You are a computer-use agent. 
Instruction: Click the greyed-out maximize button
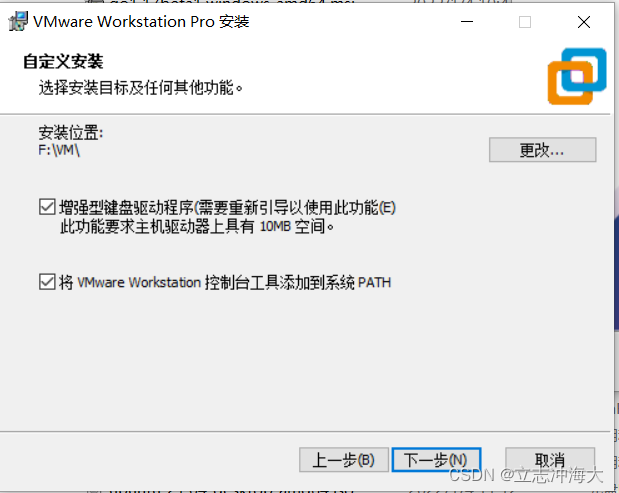(x=525, y=22)
